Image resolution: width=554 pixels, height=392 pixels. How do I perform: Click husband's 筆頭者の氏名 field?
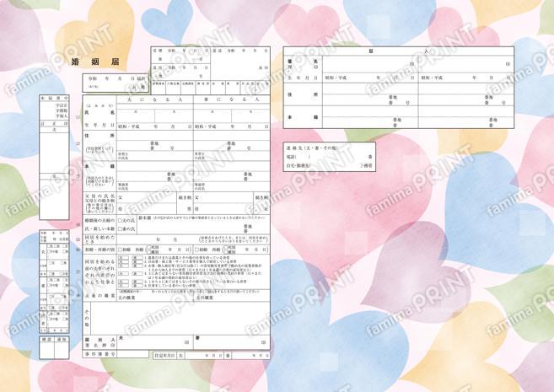155,187
